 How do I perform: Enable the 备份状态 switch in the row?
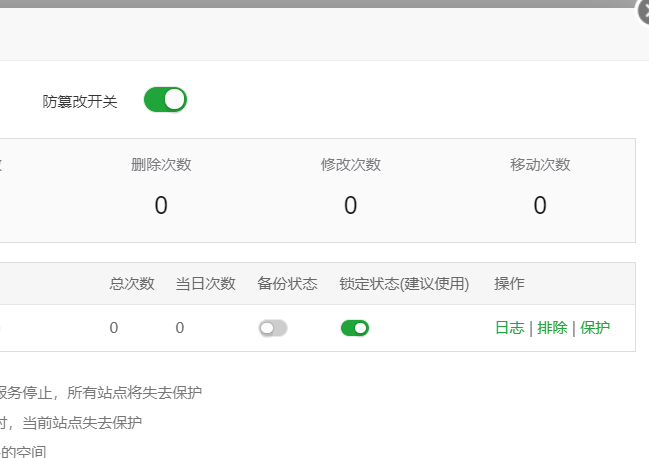[272, 328]
